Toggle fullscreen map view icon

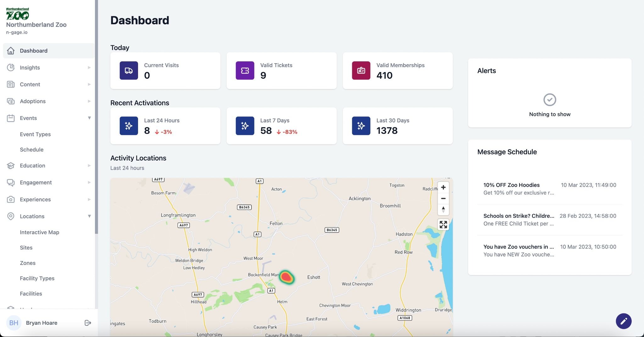click(x=443, y=225)
